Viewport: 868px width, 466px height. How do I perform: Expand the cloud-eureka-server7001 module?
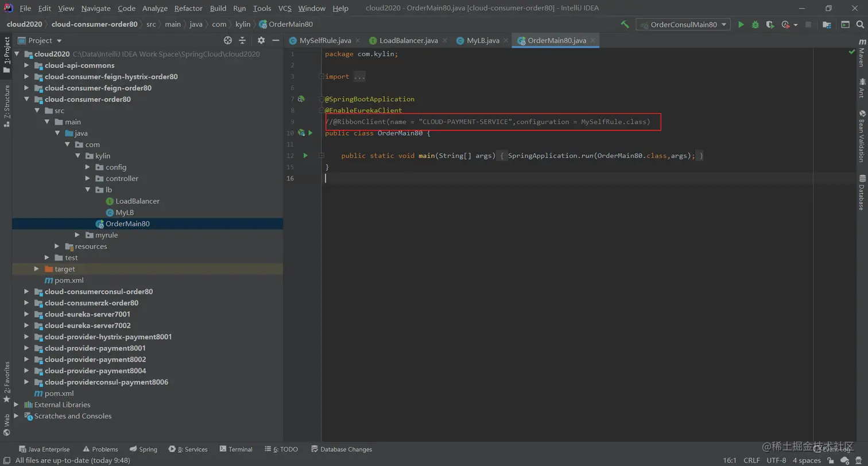coord(26,314)
